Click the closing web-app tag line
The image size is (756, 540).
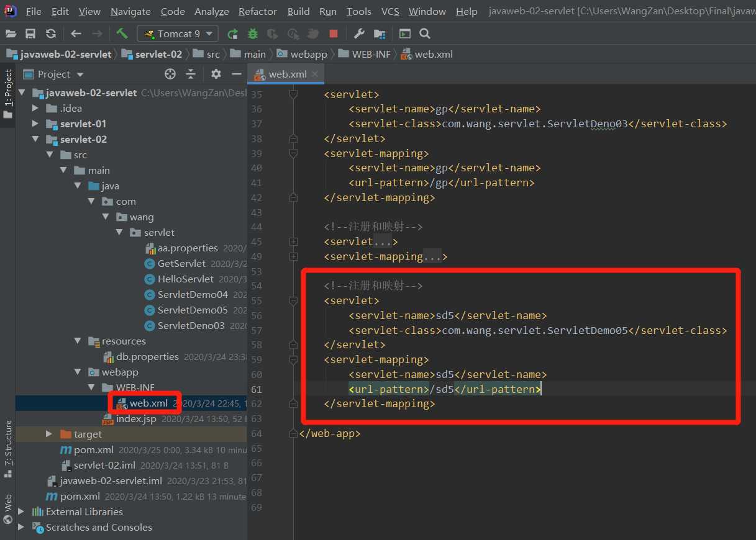[329, 433]
